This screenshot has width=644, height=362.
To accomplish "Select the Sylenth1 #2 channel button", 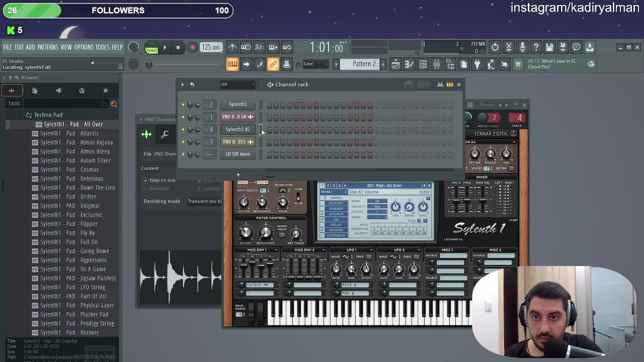I will point(237,129).
